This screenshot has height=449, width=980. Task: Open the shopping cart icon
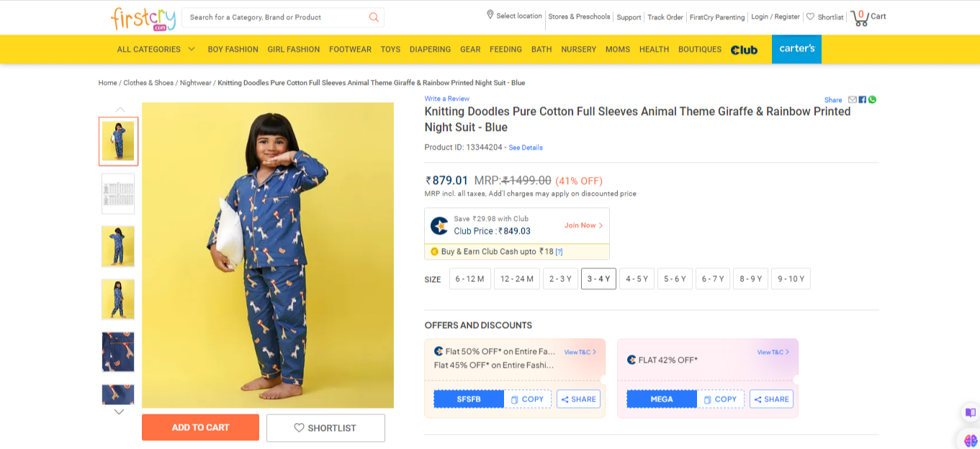pos(860,17)
